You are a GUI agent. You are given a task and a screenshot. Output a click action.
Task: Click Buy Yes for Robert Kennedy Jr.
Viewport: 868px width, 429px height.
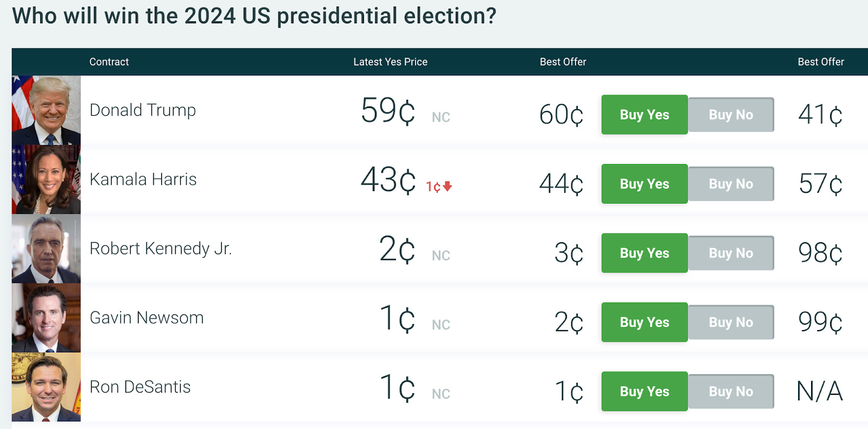[x=644, y=253]
